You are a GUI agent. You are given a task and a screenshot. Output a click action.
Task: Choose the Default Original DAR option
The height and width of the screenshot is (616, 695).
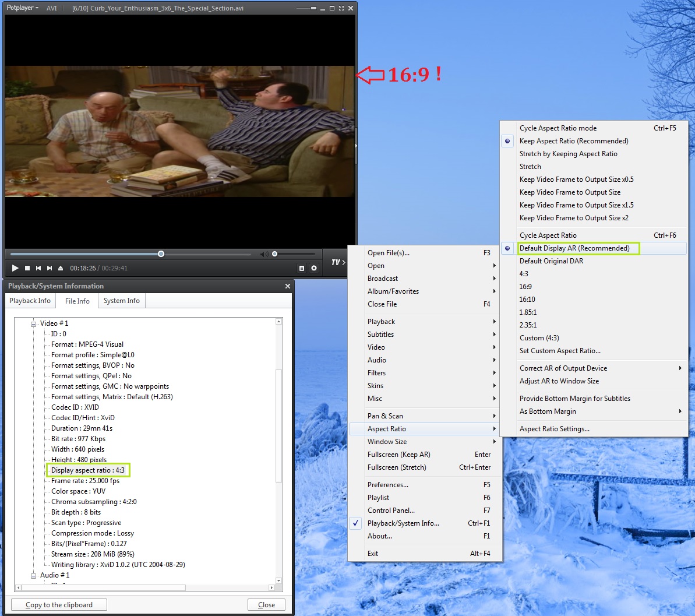click(x=594, y=261)
